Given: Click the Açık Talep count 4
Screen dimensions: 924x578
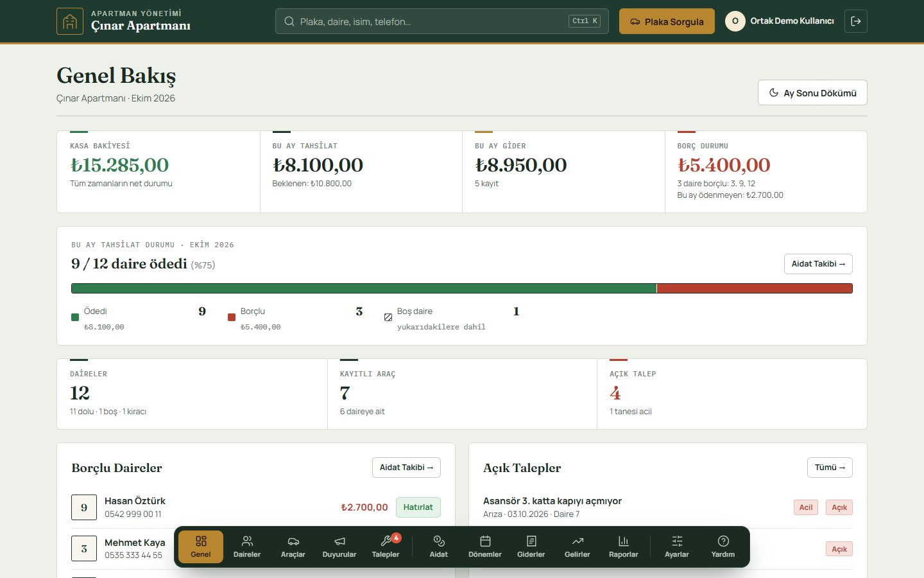Looking at the screenshot, I should coord(615,393).
